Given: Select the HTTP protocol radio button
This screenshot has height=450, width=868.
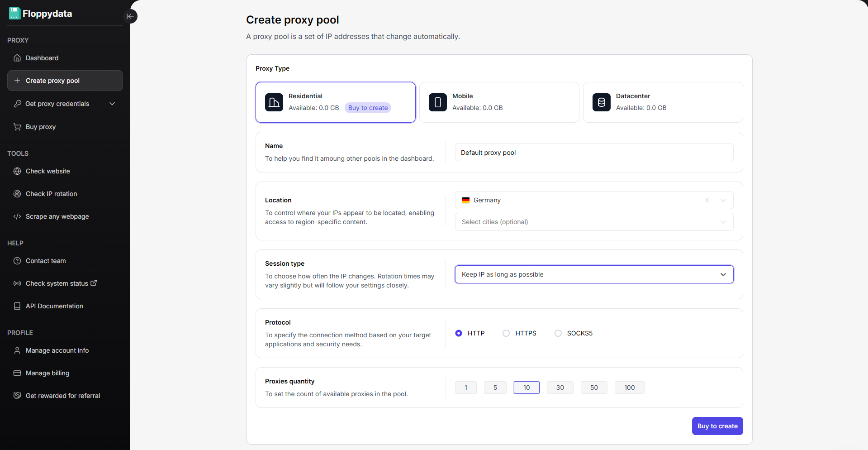Looking at the screenshot, I should click(x=459, y=333).
